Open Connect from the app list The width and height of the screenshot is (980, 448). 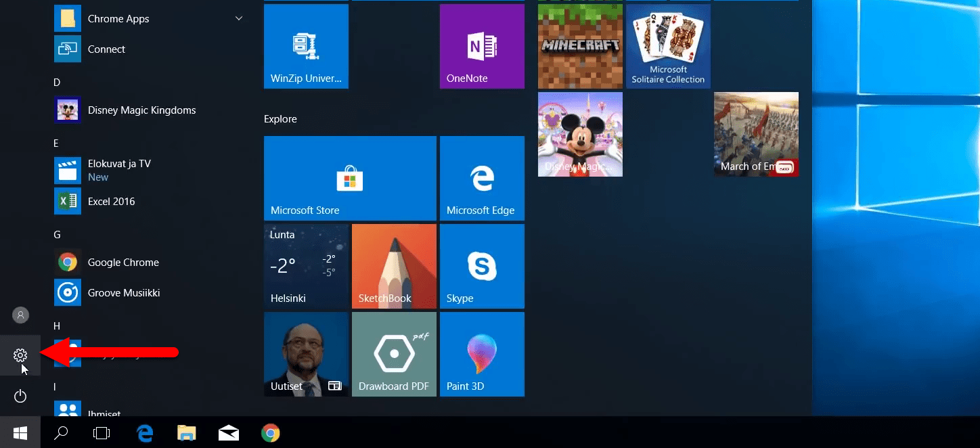pos(149,49)
